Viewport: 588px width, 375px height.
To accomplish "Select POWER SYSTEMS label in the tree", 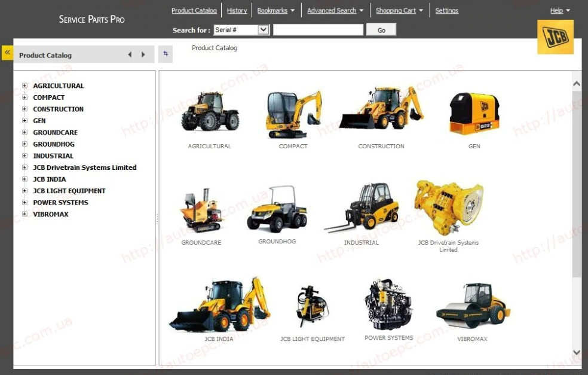I will [61, 202].
